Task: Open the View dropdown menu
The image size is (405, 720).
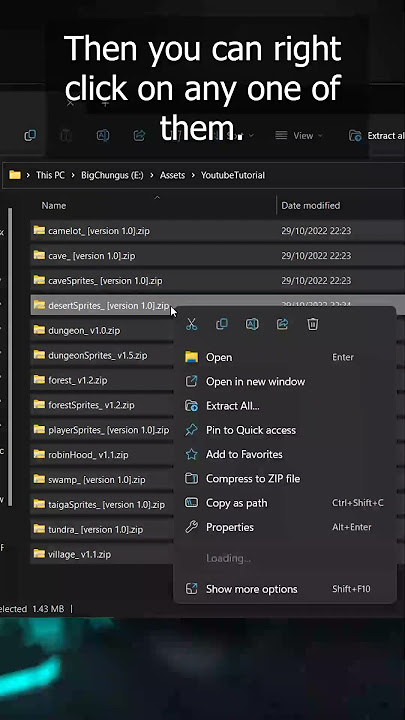Action: 299,135
